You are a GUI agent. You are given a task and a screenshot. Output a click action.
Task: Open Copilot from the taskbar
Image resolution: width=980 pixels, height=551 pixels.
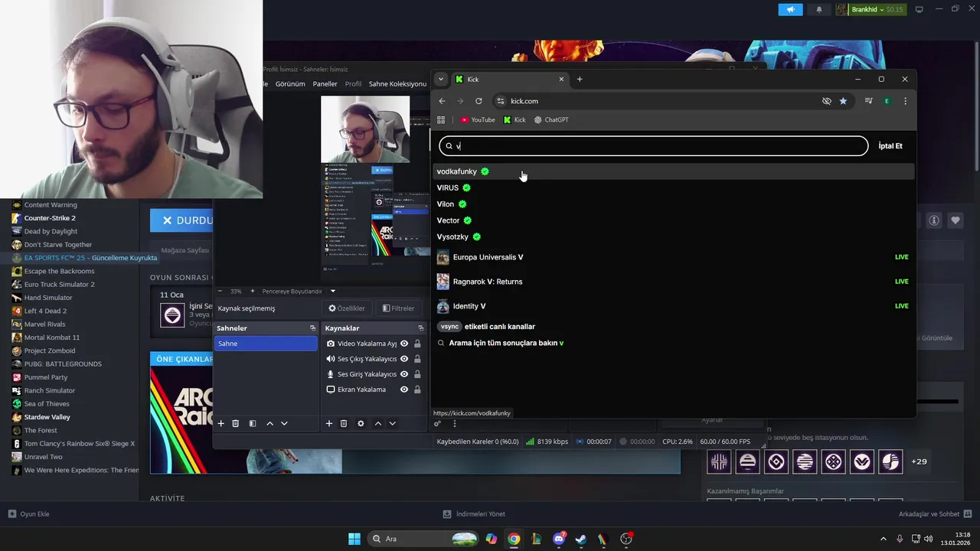tap(491, 539)
